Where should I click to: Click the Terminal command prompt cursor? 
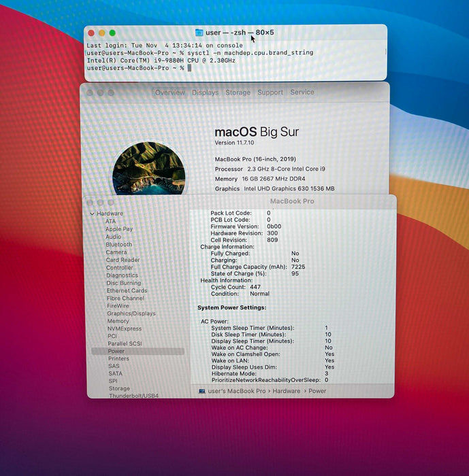point(189,68)
